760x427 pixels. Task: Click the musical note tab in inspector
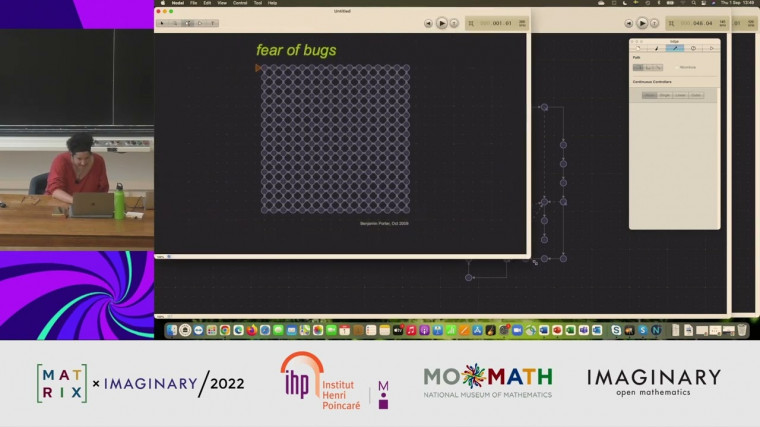point(656,48)
